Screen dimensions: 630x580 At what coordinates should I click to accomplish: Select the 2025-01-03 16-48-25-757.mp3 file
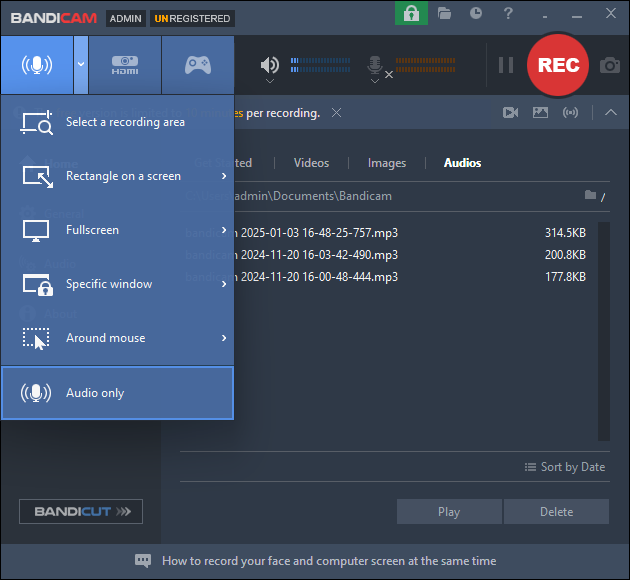[x=317, y=233]
